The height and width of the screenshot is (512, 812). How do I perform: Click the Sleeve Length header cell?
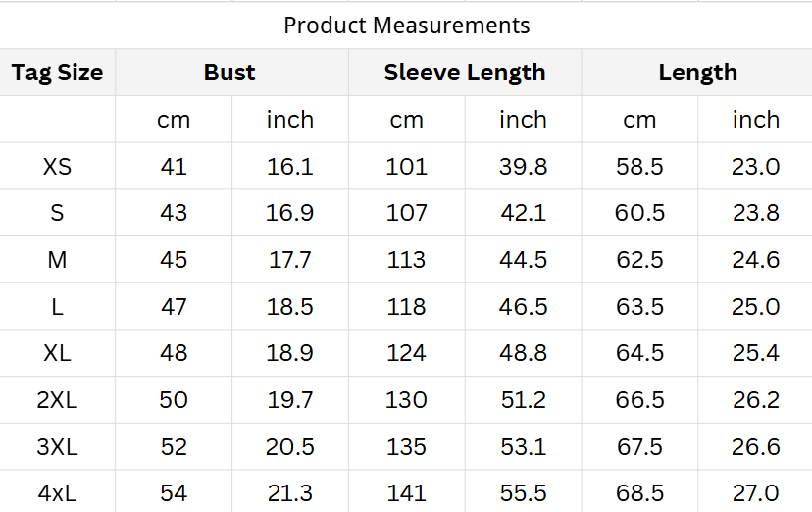[x=465, y=73]
